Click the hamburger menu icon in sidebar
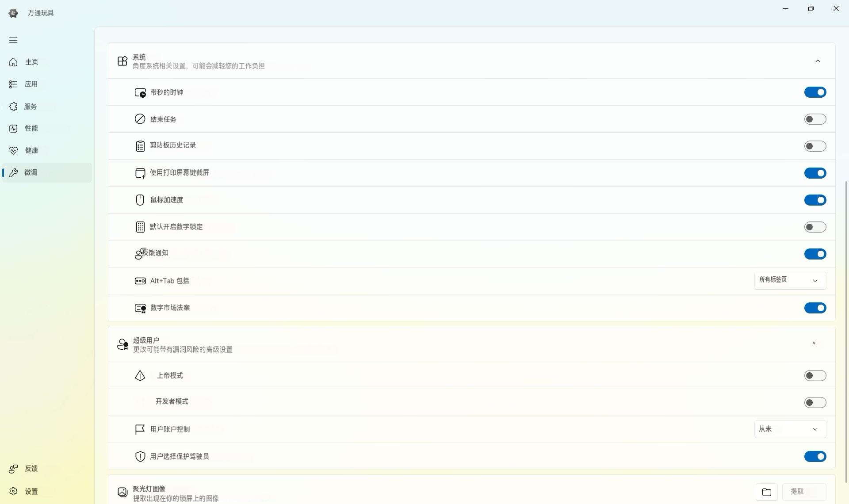Viewport: 849px width, 504px height. click(x=13, y=40)
